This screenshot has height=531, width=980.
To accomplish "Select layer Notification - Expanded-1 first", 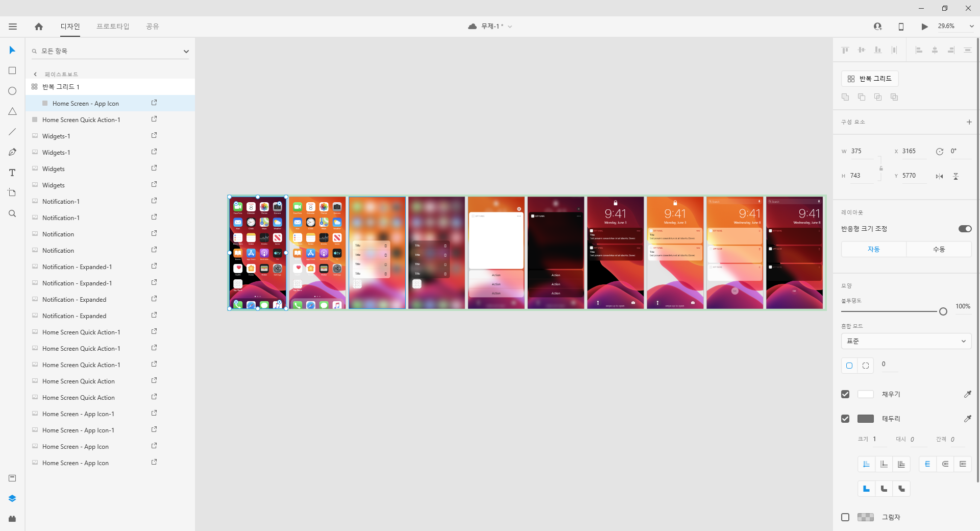I will [110, 267].
